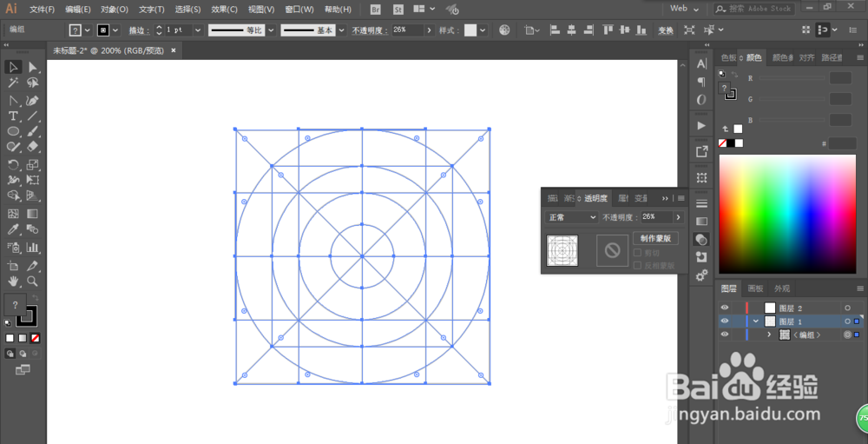The image size is (868, 444).
Task: Select the Gradient tool
Action: pyautogui.click(x=33, y=214)
